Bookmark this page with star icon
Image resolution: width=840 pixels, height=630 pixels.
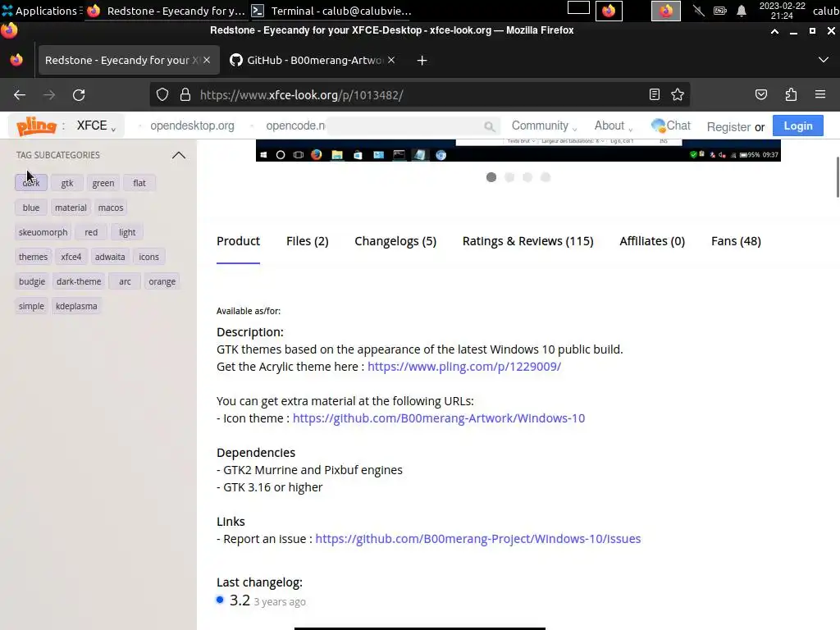click(677, 95)
